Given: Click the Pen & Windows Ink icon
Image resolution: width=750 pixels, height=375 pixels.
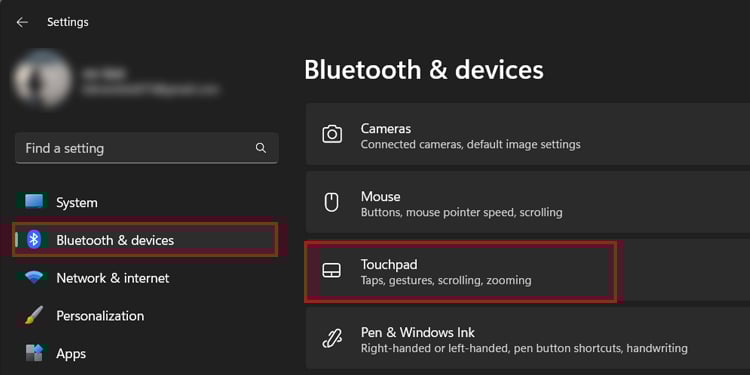Looking at the screenshot, I should [x=331, y=338].
